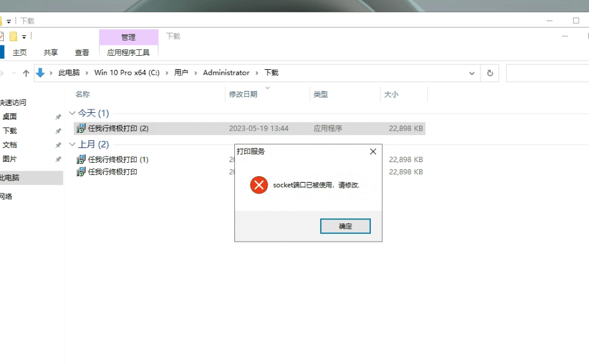The width and height of the screenshot is (589, 364).
Task: Click the blue downloads arrow in address bar
Action: click(x=40, y=73)
